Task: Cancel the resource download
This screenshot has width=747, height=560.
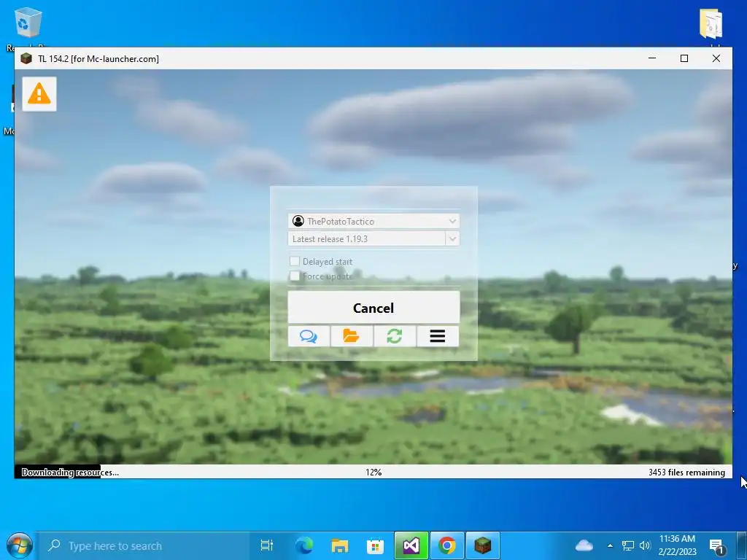Action: click(x=373, y=308)
